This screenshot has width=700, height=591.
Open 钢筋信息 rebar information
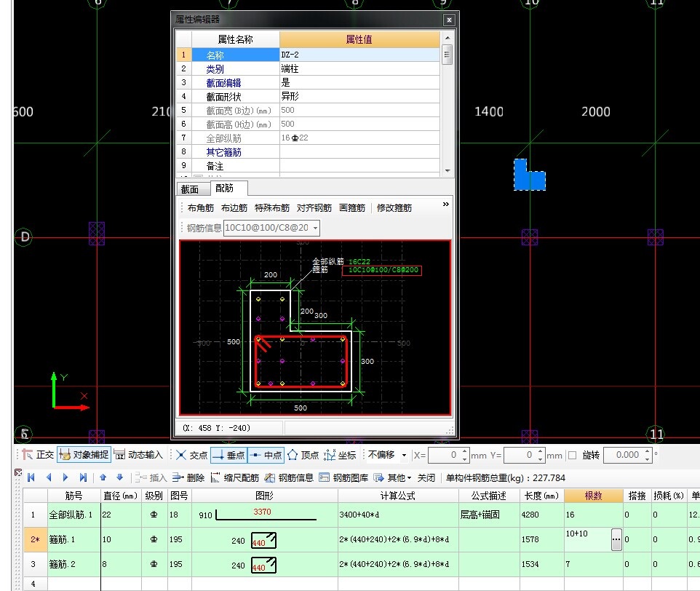tap(290, 478)
